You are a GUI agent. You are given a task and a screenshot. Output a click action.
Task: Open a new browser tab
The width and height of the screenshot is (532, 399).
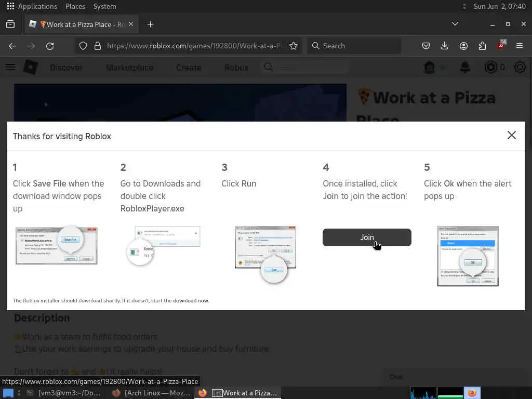tap(150, 24)
